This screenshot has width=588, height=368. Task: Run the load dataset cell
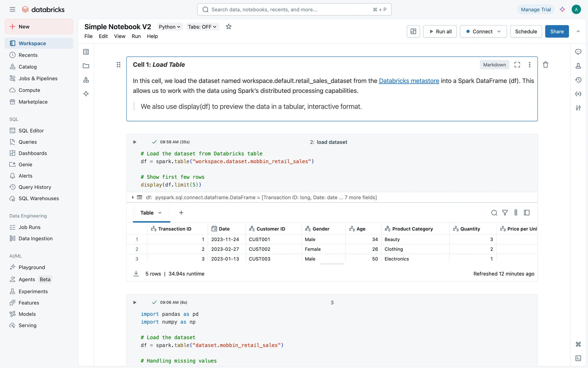coord(135,142)
